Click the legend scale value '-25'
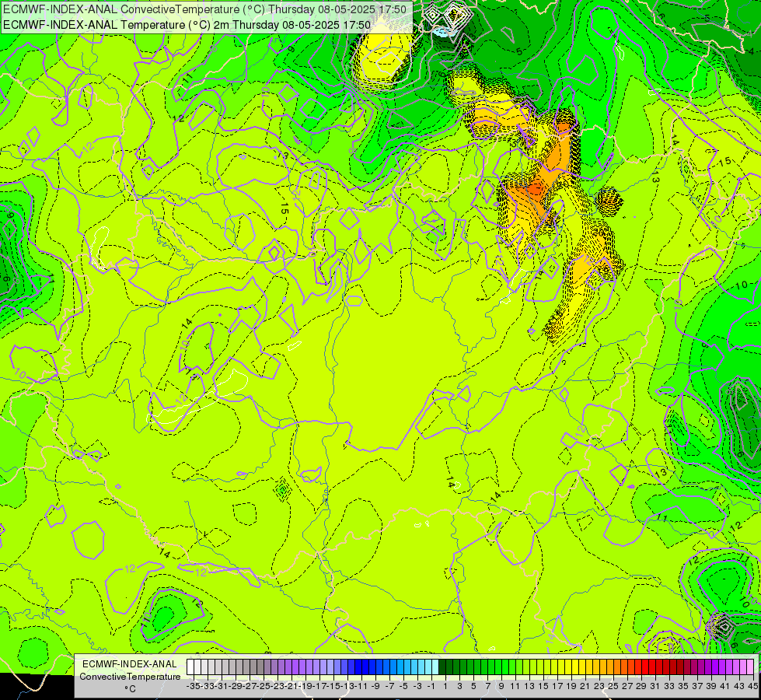 coord(264,687)
